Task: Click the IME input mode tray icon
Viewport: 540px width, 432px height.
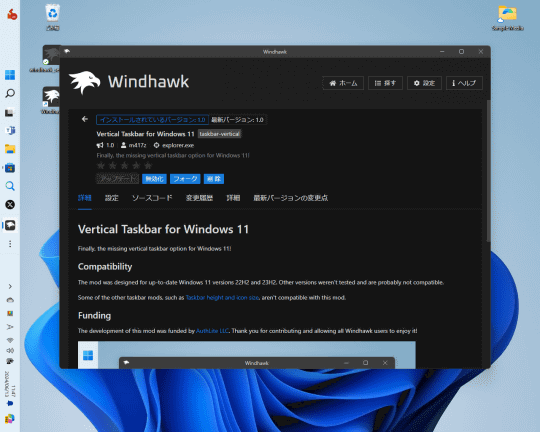Action: [x=10, y=327]
